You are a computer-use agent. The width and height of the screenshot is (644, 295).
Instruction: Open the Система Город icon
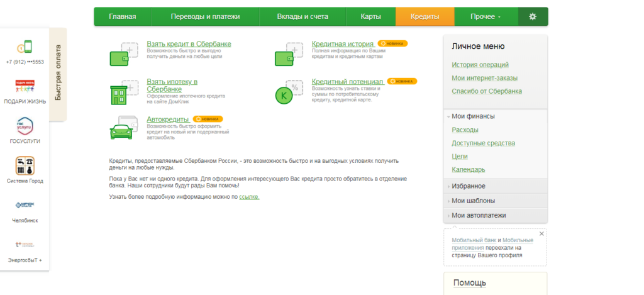[25, 165]
